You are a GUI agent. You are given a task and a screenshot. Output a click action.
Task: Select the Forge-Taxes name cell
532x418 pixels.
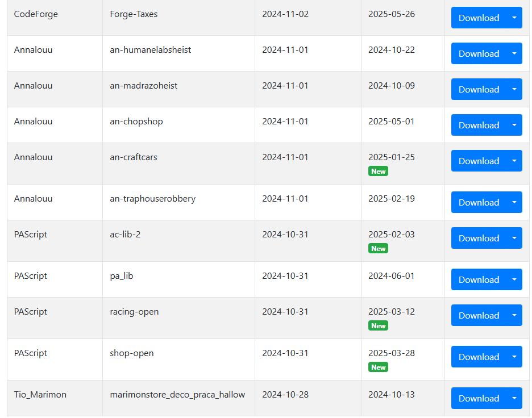pyautogui.click(x=179, y=18)
